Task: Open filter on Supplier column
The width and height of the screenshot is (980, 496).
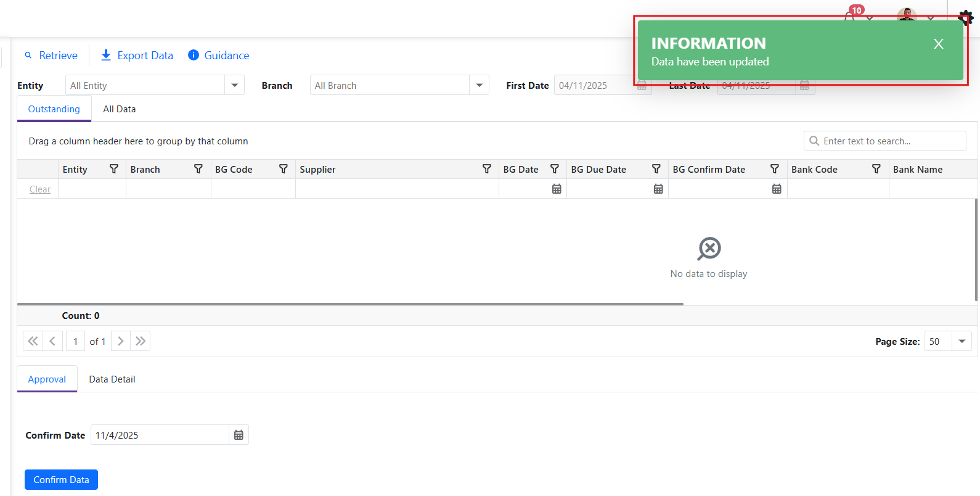Action: (487, 169)
